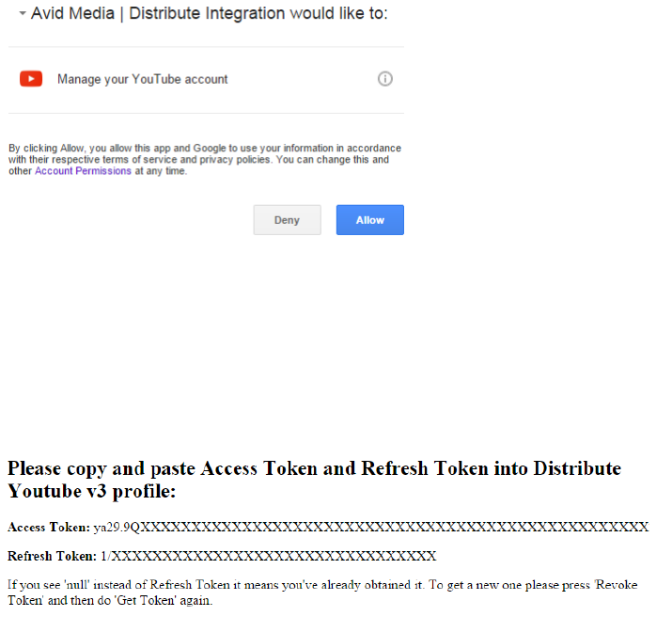Click the blue Allow button
The width and height of the screenshot is (672, 632).
pyautogui.click(x=370, y=220)
